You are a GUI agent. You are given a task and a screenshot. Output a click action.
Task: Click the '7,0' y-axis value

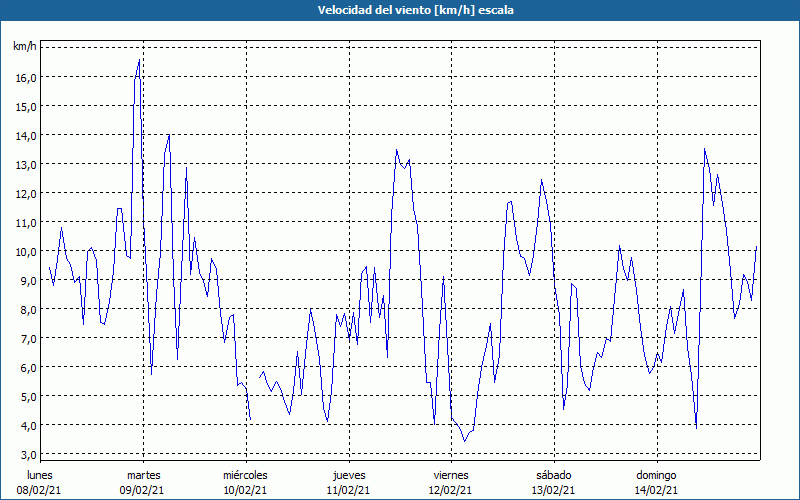(x=28, y=338)
